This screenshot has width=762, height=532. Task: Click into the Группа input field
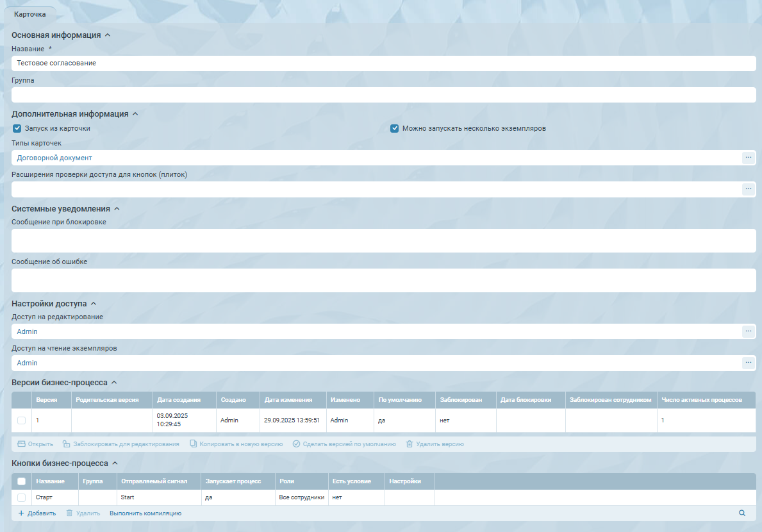pos(383,95)
